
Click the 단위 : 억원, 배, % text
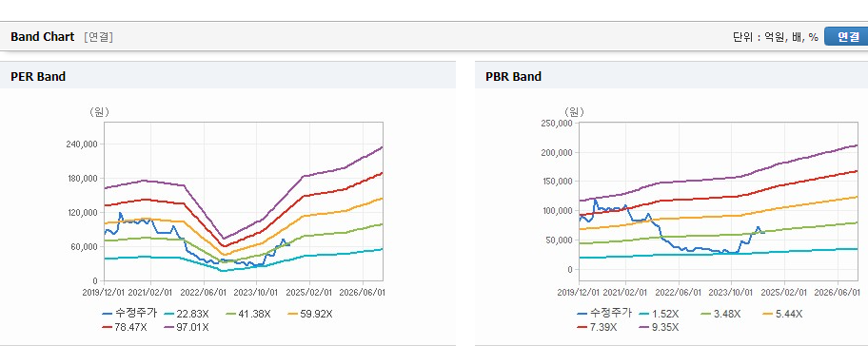pos(776,37)
